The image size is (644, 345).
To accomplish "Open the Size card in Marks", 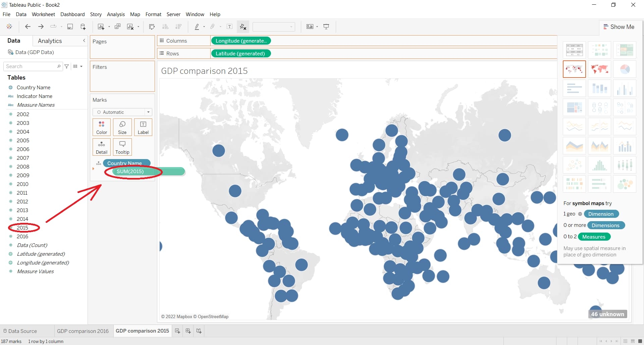I will pos(122,128).
